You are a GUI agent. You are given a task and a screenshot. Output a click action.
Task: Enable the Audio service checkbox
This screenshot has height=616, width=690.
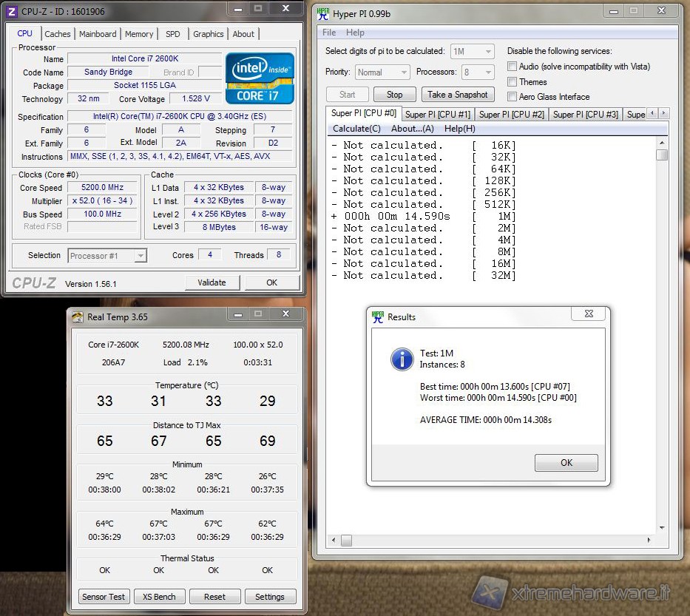point(512,67)
